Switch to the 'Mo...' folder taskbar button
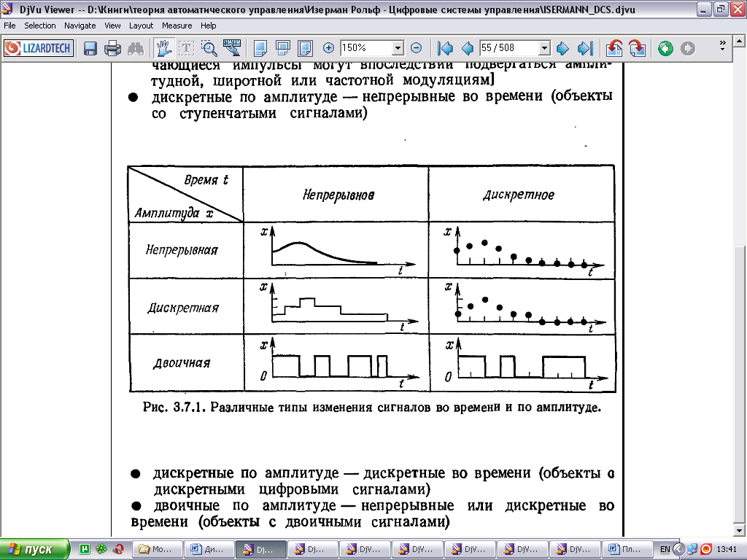This screenshot has width=747, height=560. coord(157,550)
